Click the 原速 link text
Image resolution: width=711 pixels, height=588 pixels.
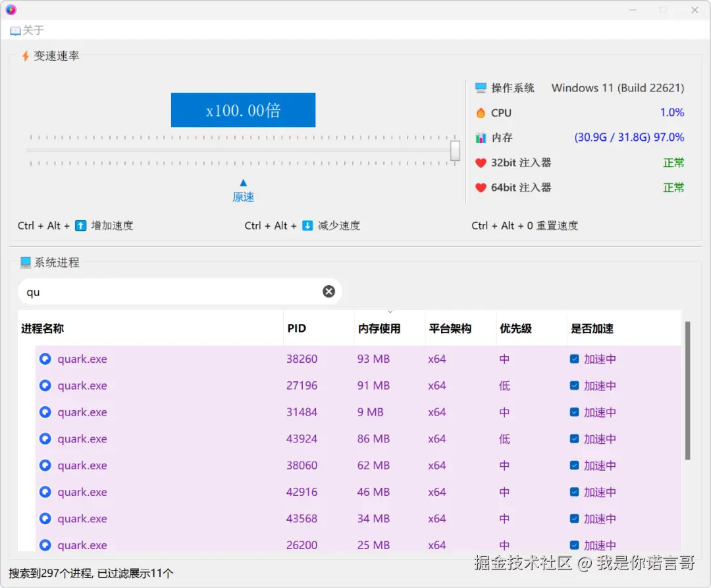[244, 198]
